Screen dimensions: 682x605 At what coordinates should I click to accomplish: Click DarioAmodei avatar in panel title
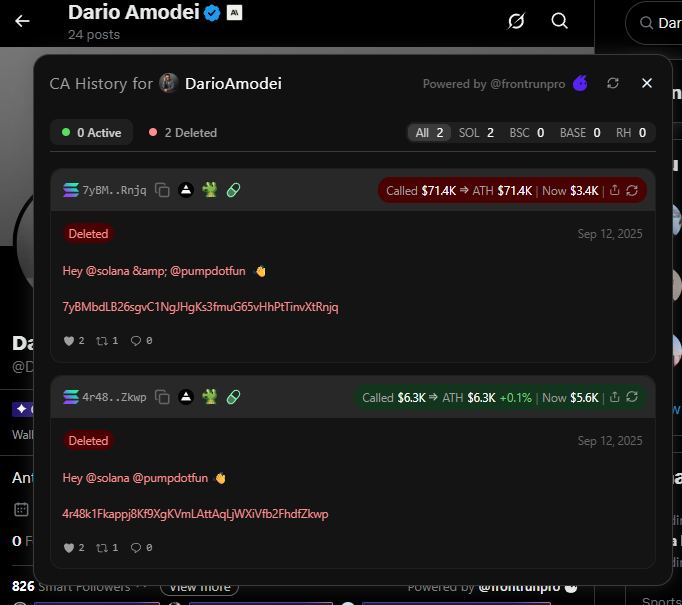[169, 83]
